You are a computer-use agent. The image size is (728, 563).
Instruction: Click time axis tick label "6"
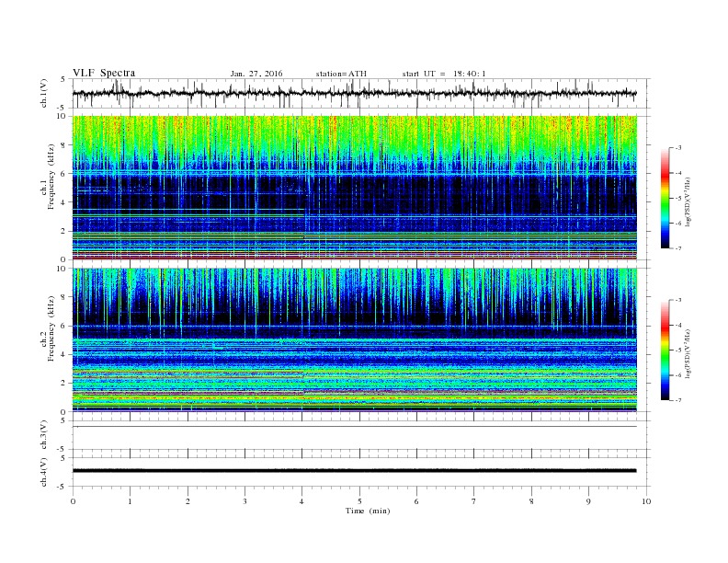(416, 501)
